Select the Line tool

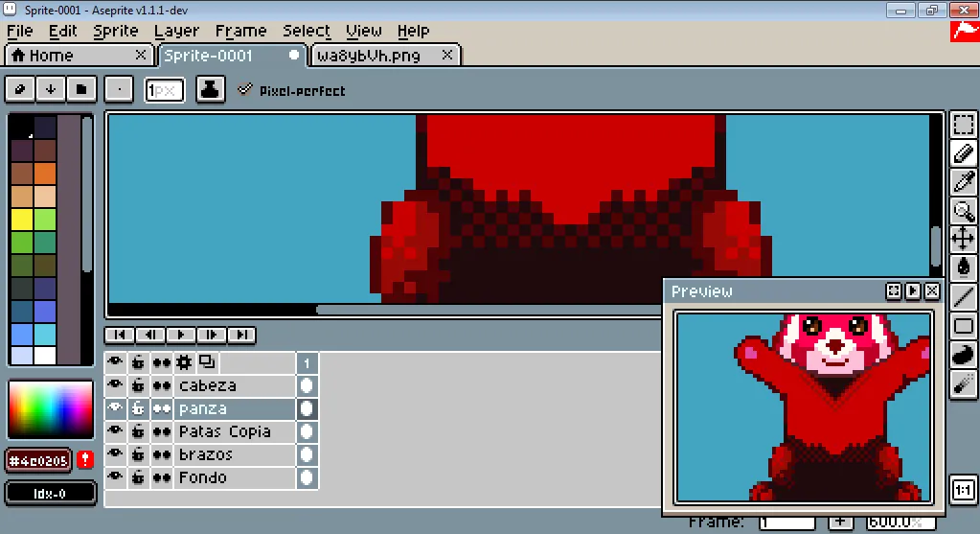[963, 296]
